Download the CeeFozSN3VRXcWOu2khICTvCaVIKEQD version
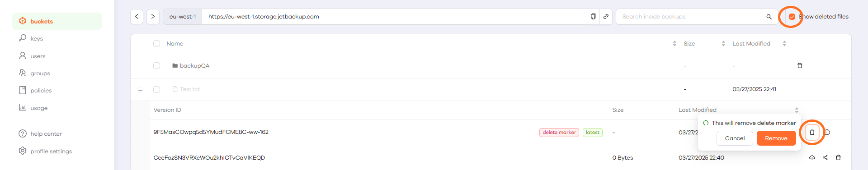868x170 pixels. [812, 158]
